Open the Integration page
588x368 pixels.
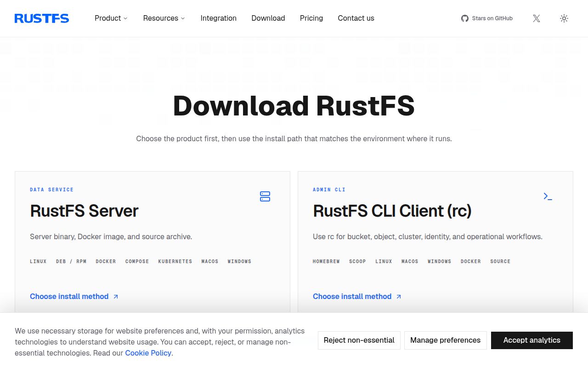pyautogui.click(x=219, y=18)
